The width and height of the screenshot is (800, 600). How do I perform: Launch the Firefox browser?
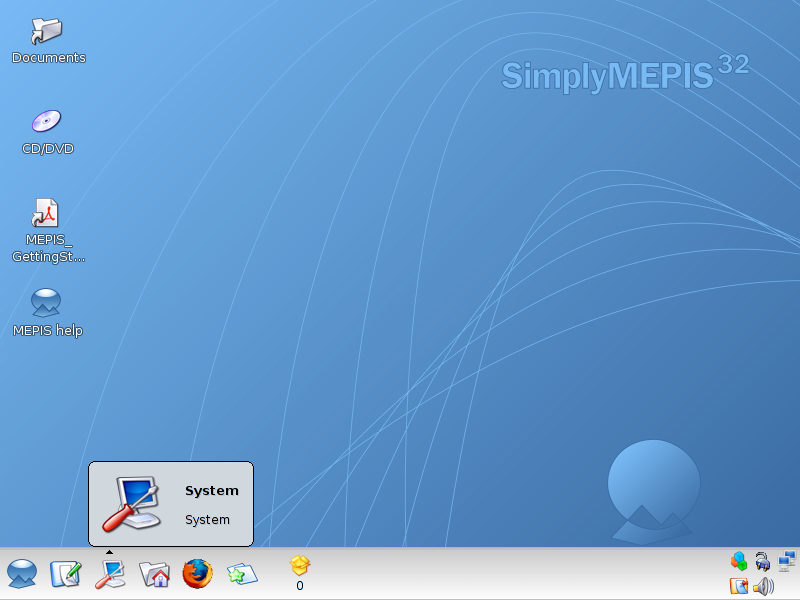pos(198,573)
